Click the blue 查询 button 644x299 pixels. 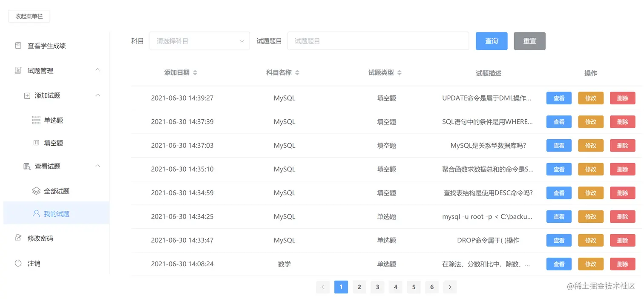click(x=492, y=41)
